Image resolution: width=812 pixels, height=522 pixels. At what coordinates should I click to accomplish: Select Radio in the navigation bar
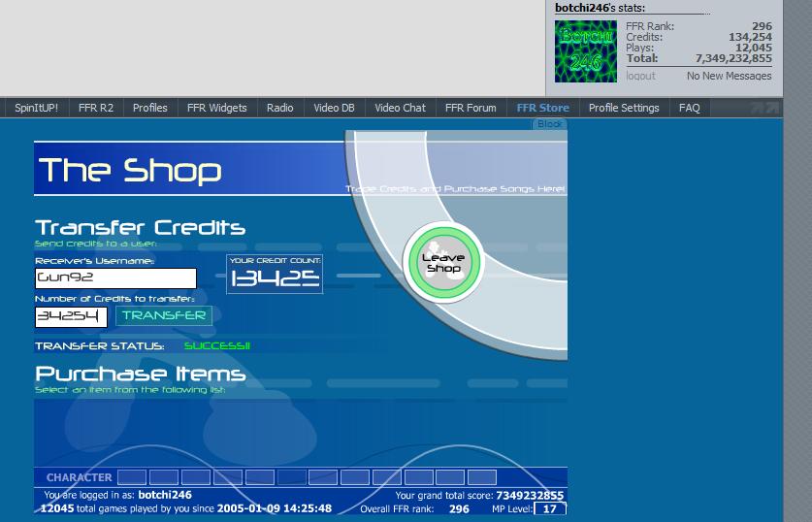coord(280,108)
